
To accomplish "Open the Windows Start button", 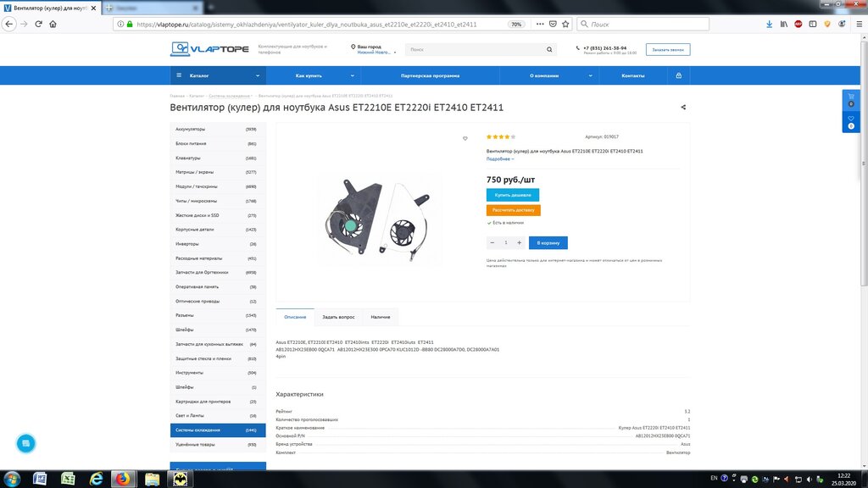I will point(12,479).
